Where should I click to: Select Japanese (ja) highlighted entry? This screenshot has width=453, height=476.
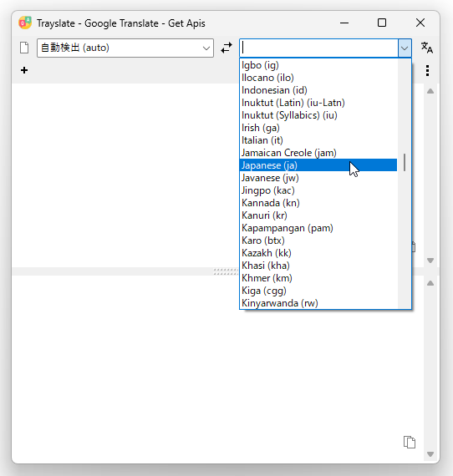318,165
